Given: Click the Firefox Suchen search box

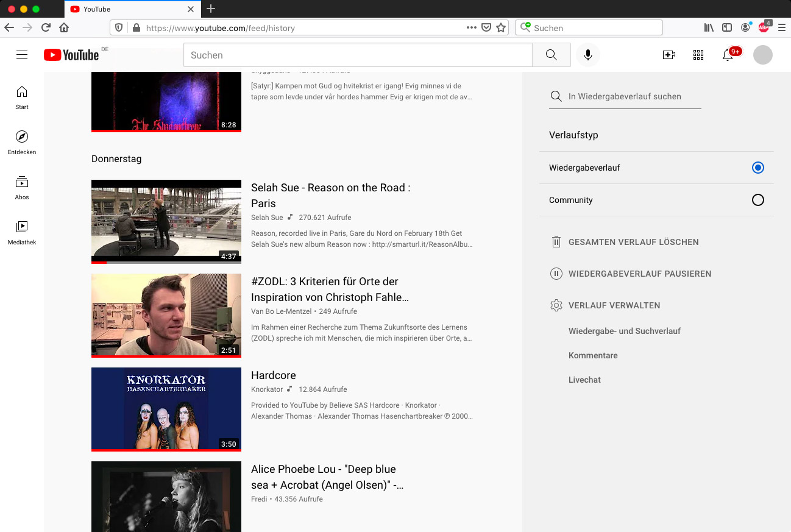Looking at the screenshot, I should (589, 27).
